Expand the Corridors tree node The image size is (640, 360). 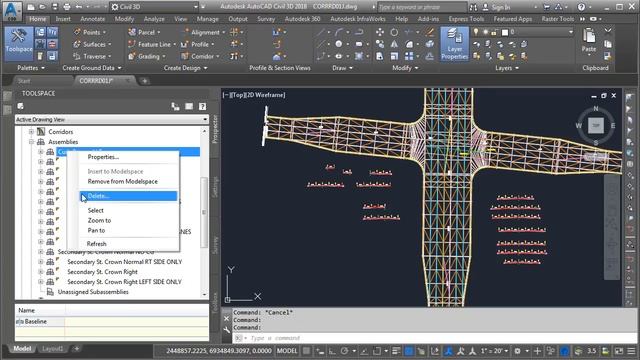click(x=31, y=132)
